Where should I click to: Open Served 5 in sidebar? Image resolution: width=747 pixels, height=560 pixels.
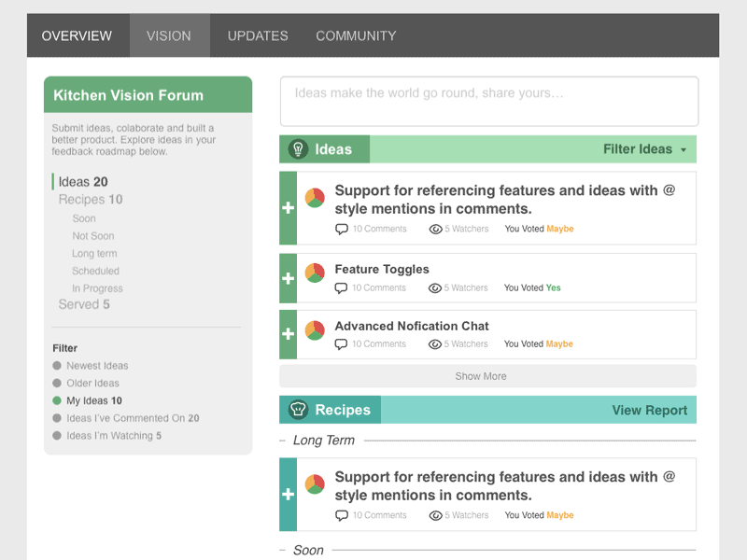(84, 304)
